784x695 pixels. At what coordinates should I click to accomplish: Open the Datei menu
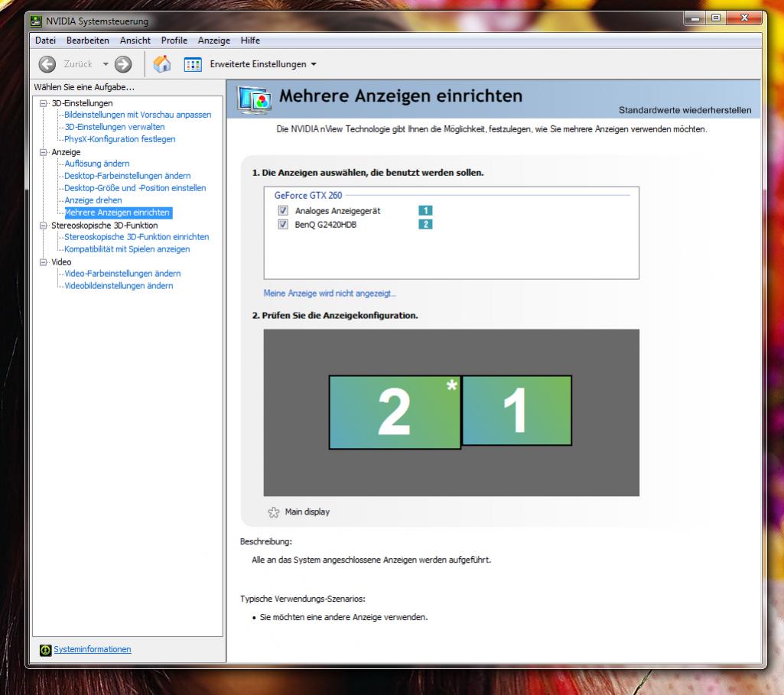coord(45,41)
